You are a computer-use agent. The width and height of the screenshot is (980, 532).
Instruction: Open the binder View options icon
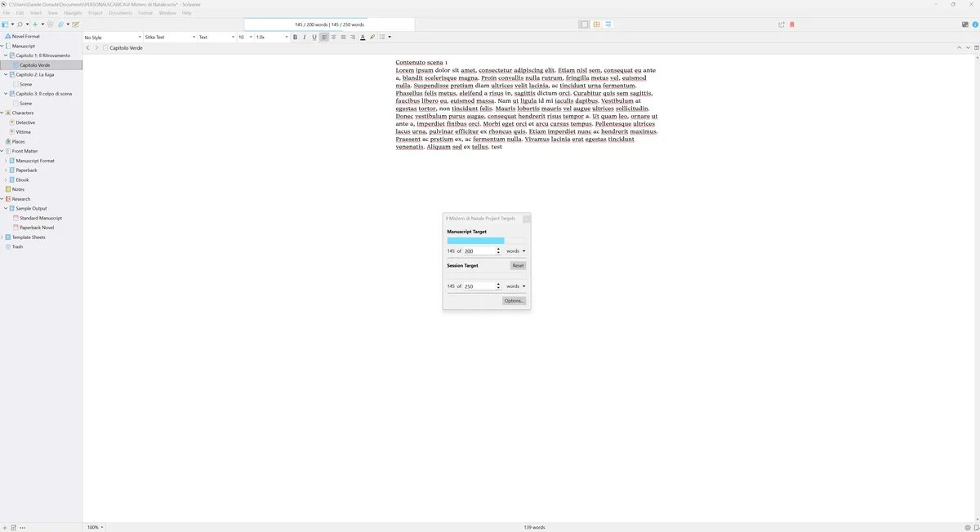pyautogui.click(x=5, y=24)
